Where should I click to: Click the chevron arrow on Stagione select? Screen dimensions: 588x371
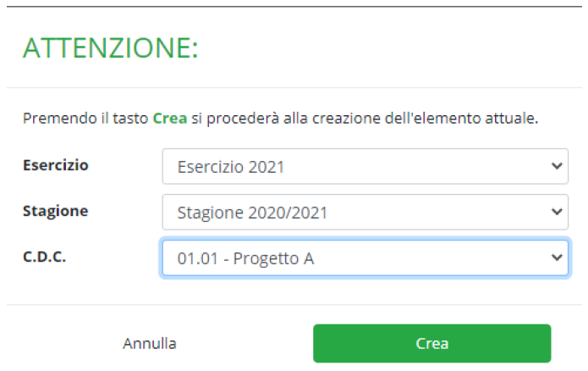point(556,212)
